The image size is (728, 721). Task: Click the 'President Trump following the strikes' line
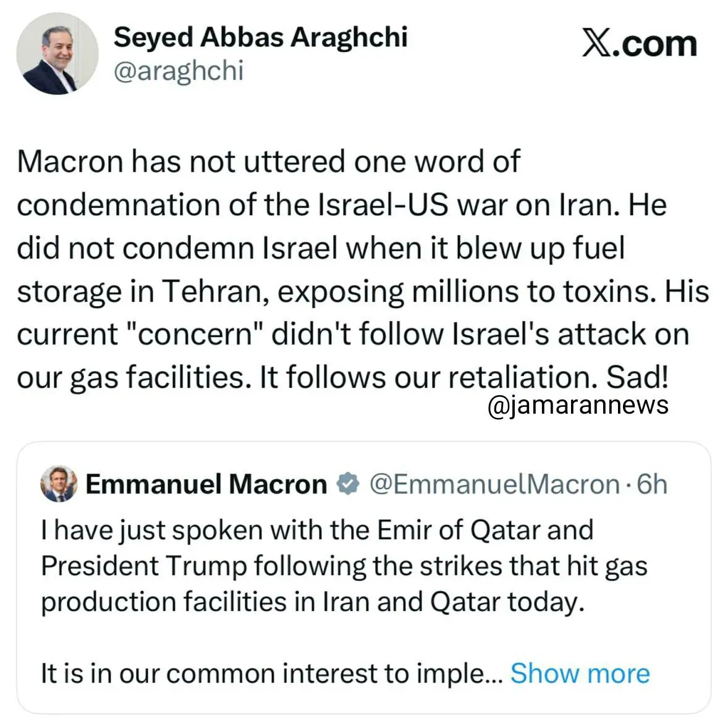(344, 566)
